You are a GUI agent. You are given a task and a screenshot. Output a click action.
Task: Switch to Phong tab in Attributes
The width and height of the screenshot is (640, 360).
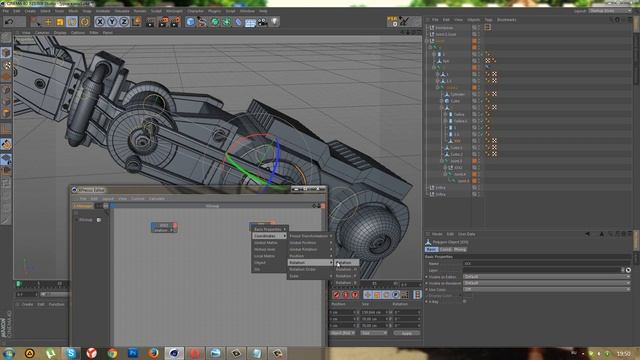point(460,249)
